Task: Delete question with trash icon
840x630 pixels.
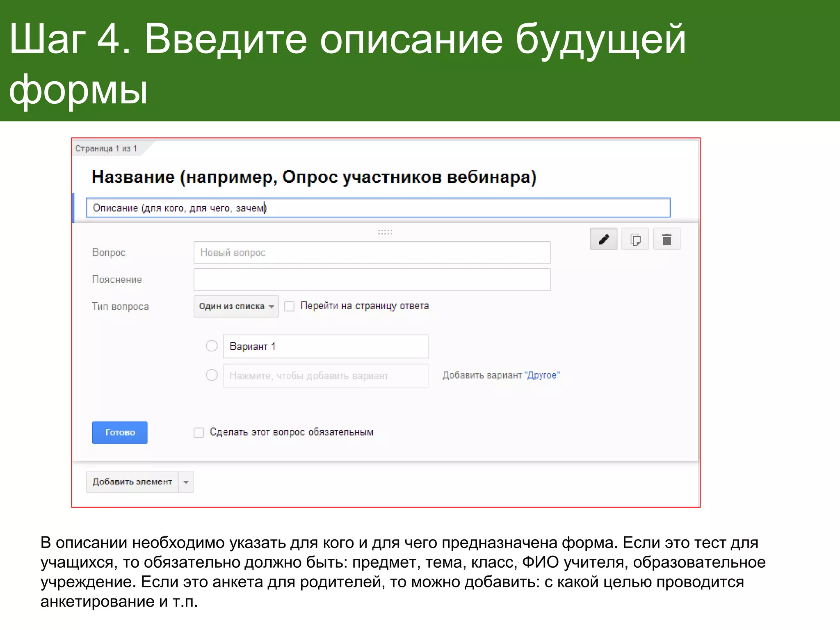Action: point(667,239)
